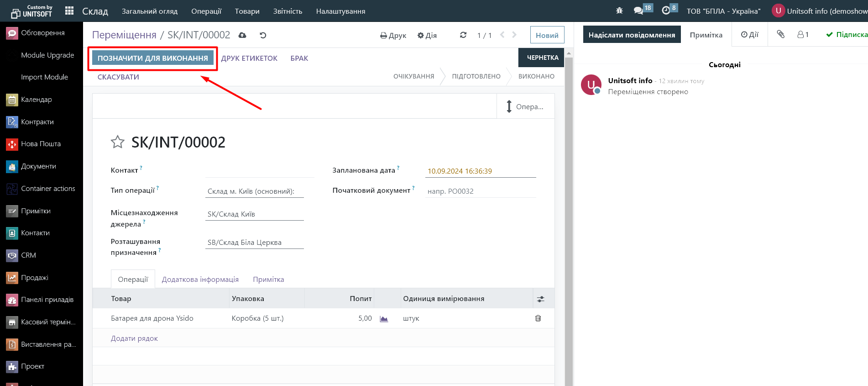
Task: Open the Дія actions dropdown
Action: click(427, 36)
